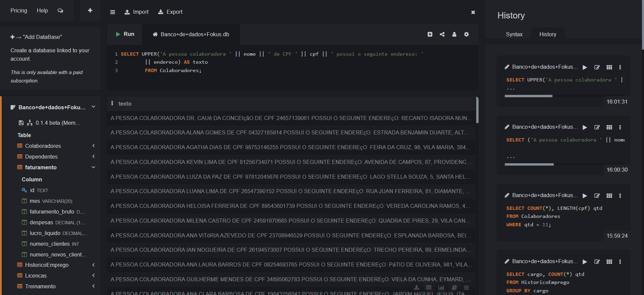Click the plus icon to add a new tab
Screen dimensions: 644x295
pos(90,10)
